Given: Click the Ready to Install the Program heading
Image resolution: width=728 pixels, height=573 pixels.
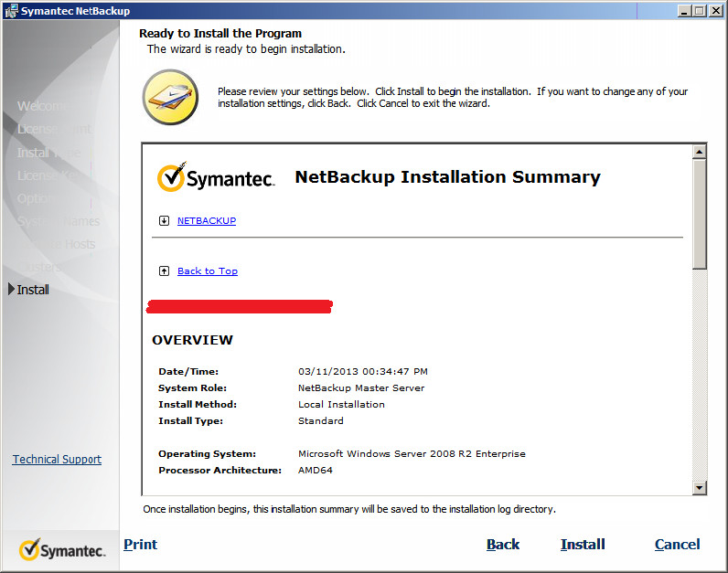Looking at the screenshot, I should tap(220, 34).
